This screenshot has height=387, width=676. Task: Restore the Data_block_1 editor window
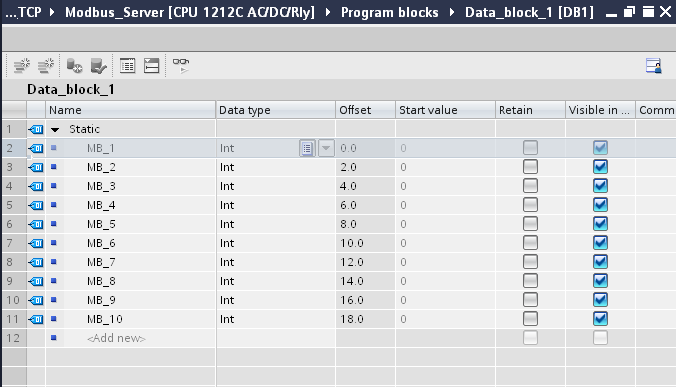point(629,12)
